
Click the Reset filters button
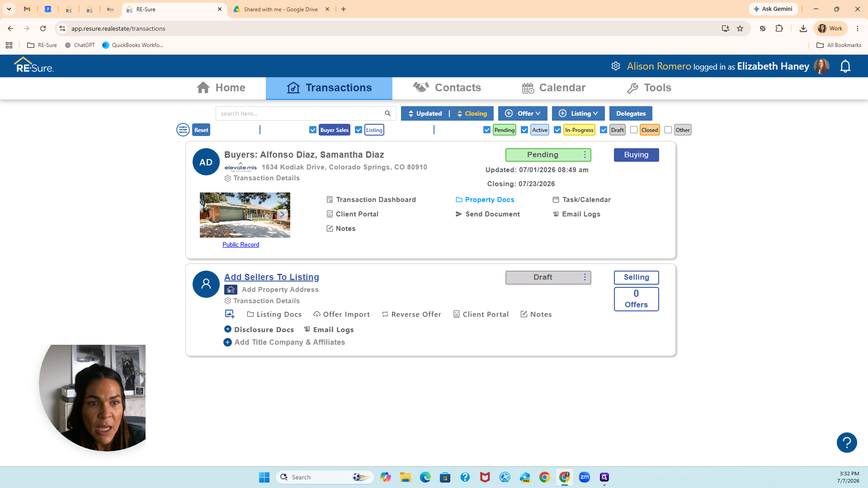coord(201,130)
